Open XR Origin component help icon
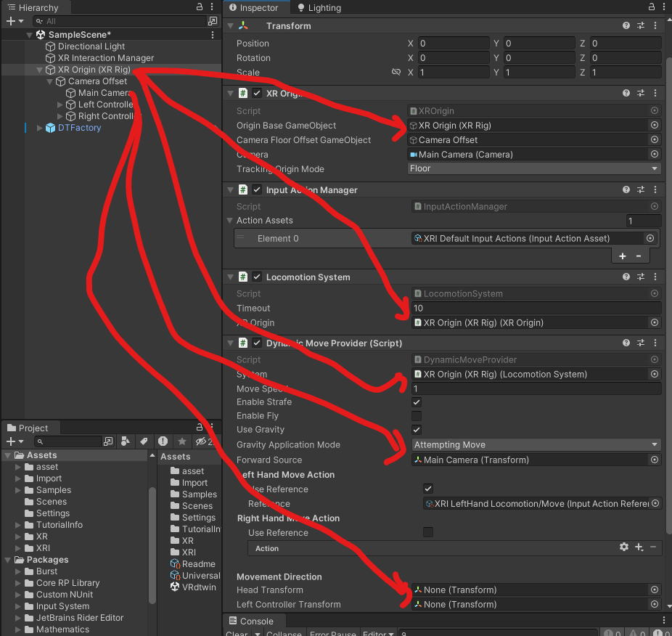This screenshot has width=672, height=636. (626, 93)
